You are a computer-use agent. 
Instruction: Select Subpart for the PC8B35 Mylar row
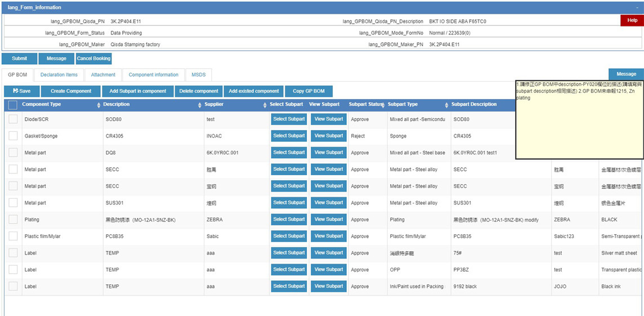point(289,236)
